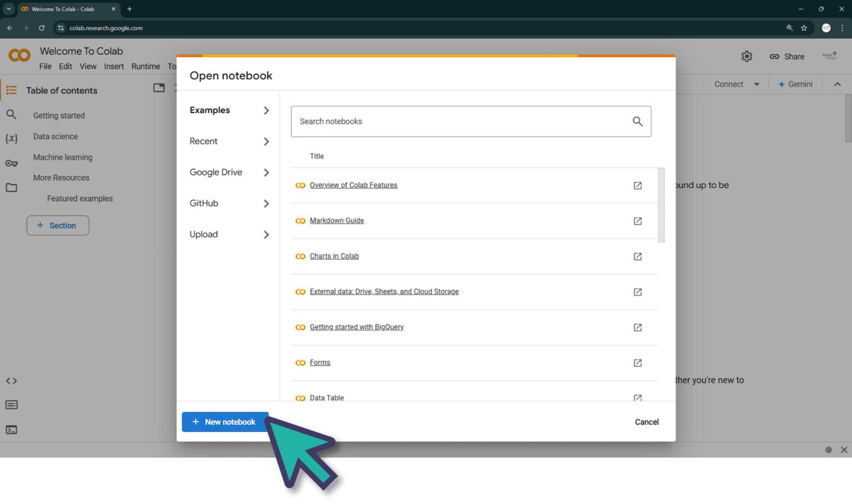Select the Upload tab in dialog
Screen dimensions: 852x504
tap(229, 235)
